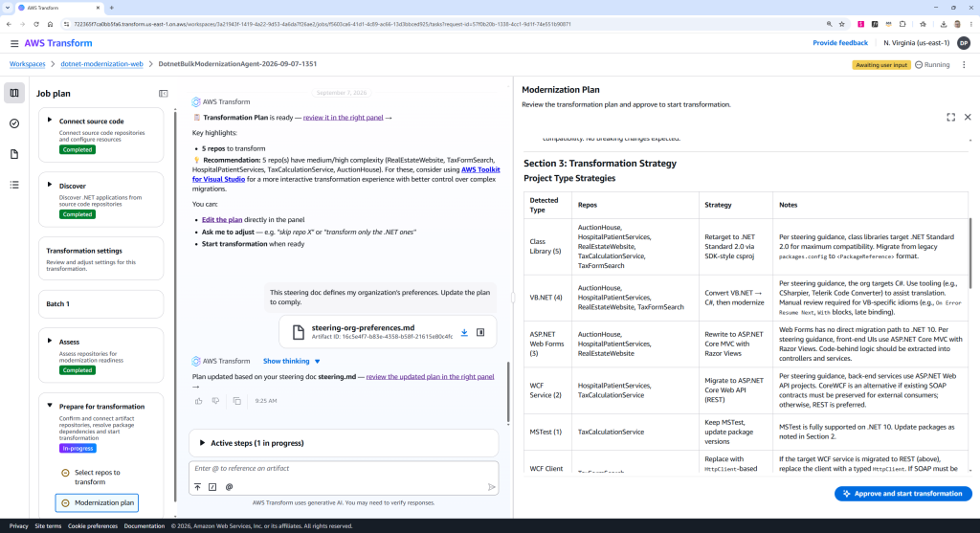The height and width of the screenshot is (533, 980).
Task: Select the Select repos to transform step
Action: click(x=97, y=477)
